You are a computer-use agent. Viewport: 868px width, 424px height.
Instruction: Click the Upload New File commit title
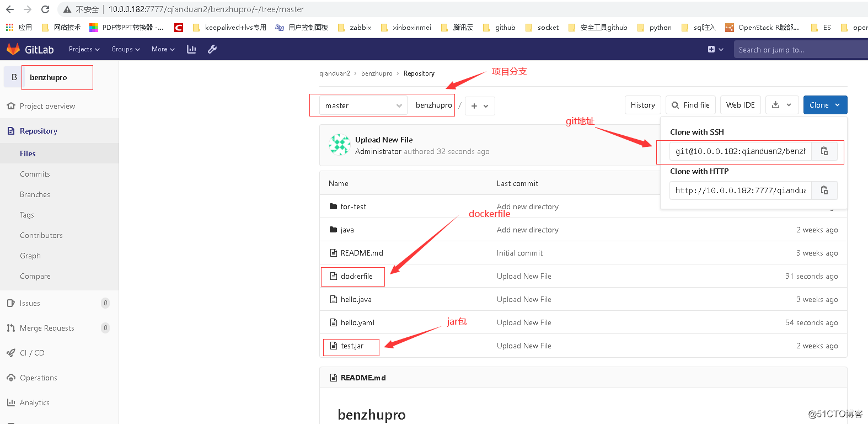384,140
